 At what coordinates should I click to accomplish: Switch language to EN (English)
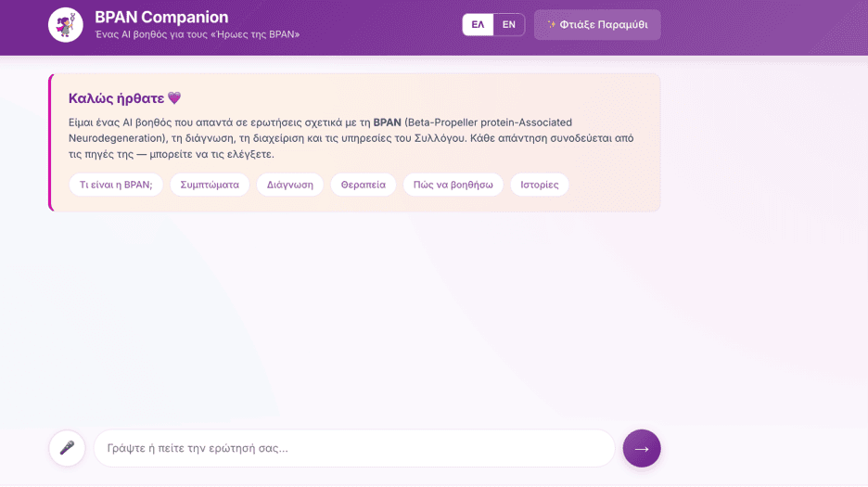(x=509, y=25)
